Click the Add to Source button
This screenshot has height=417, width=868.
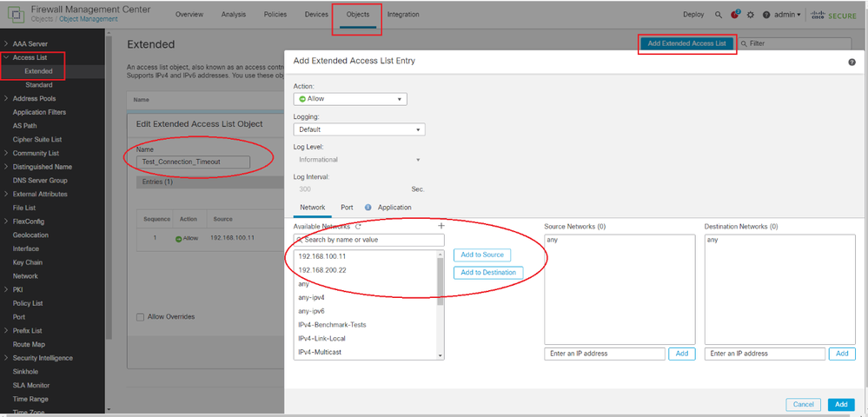click(482, 255)
